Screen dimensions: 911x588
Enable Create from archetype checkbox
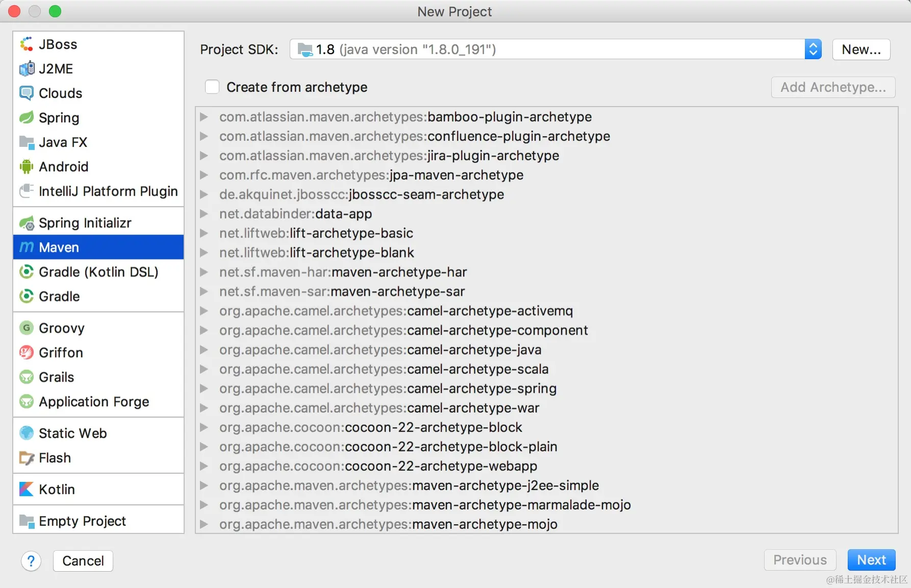[x=212, y=87]
